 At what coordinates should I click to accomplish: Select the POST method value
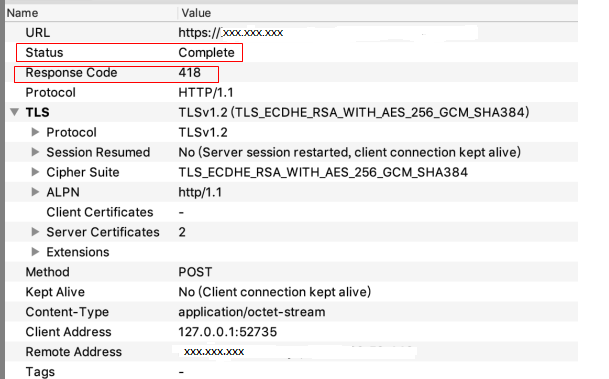pyautogui.click(x=195, y=272)
